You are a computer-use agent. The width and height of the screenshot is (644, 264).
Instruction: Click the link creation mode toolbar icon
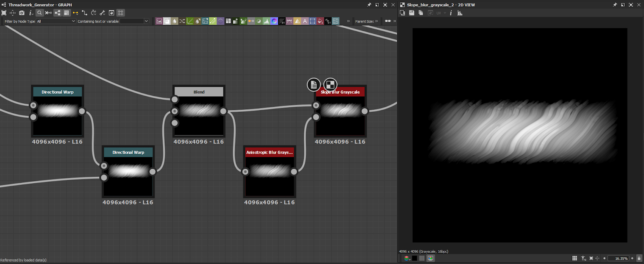[388, 21]
